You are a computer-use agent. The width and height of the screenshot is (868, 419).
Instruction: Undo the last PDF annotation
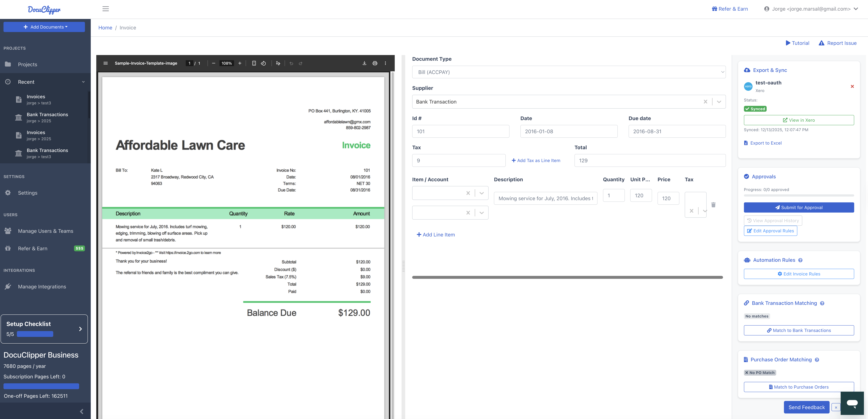click(291, 63)
